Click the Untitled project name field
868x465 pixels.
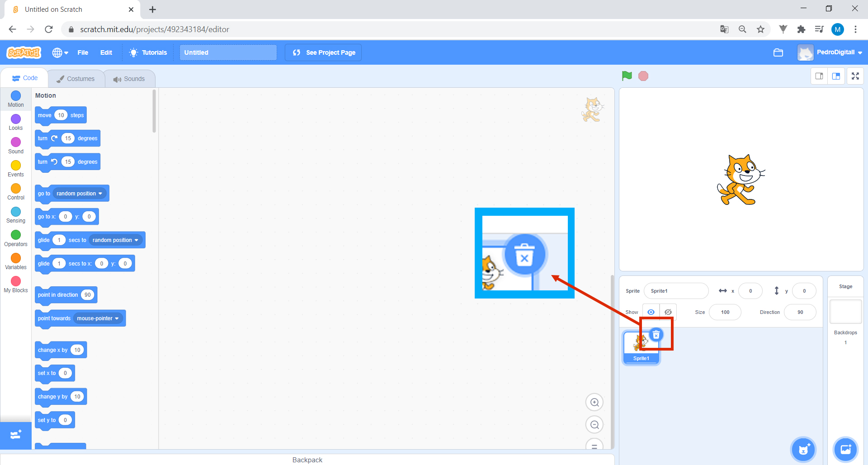228,52
